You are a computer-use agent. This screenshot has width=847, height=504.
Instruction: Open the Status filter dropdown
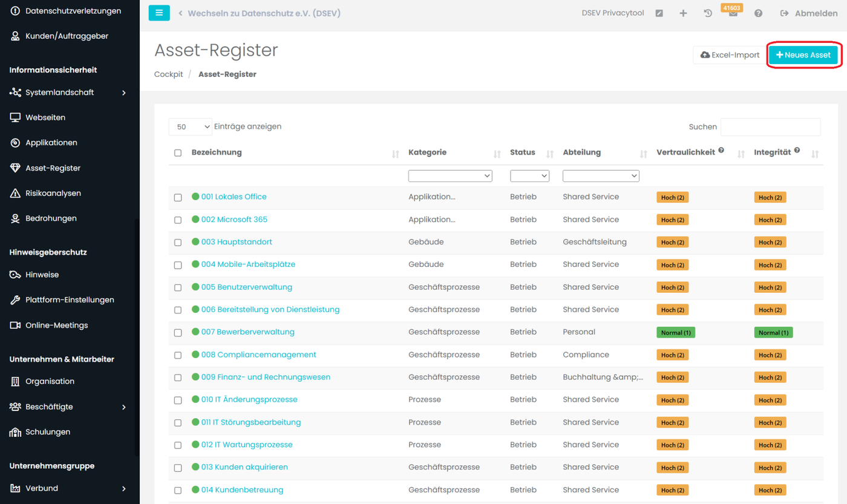click(530, 176)
